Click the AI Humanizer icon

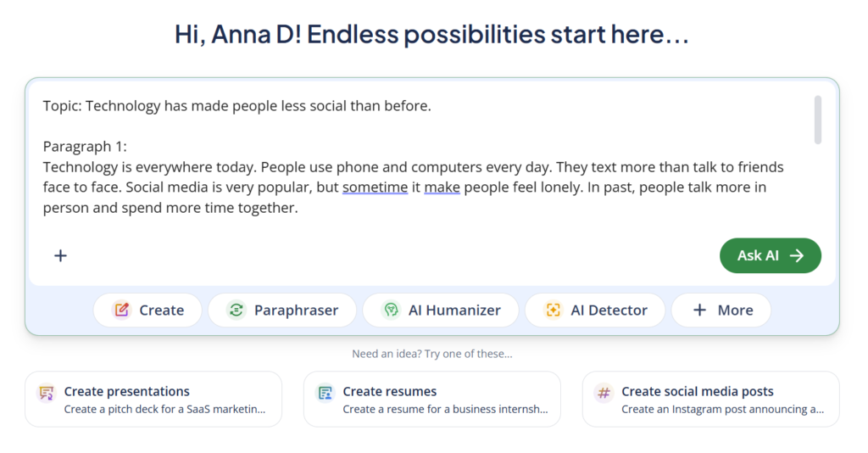pos(391,310)
